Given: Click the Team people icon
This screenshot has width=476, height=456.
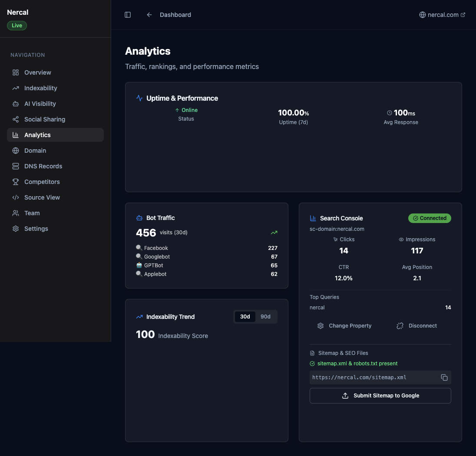Looking at the screenshot, I should click(16, 213).
